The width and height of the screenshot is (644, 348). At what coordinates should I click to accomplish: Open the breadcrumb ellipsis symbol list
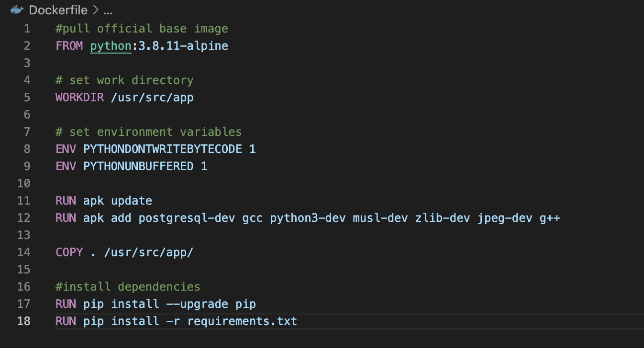tap(108, 10)
